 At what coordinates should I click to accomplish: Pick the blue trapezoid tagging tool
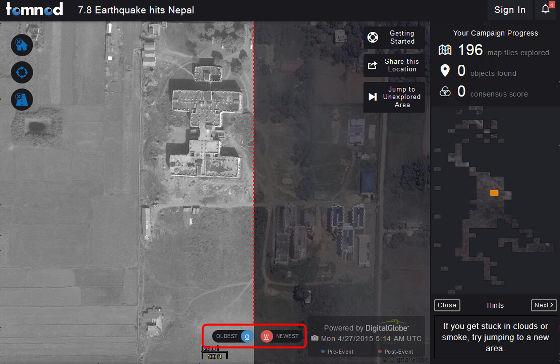click(22, 99)
